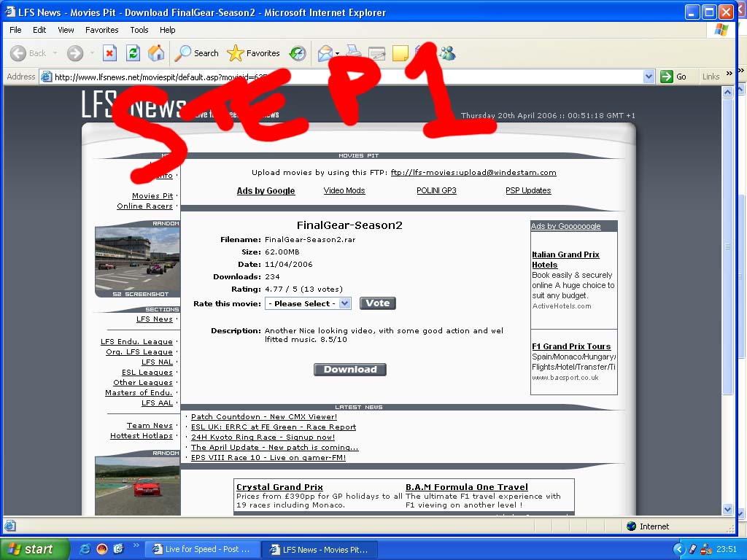
Task: Click page scrollbar down arrow
Action: (727, 509)
